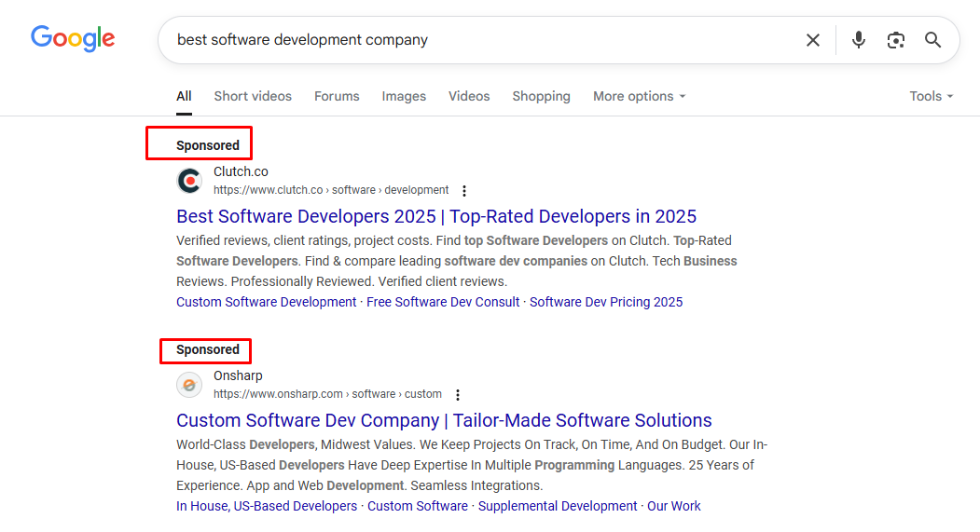Switch to the Images tab
The width and height of the screenshot is (980, 532).
click(404, 96)
